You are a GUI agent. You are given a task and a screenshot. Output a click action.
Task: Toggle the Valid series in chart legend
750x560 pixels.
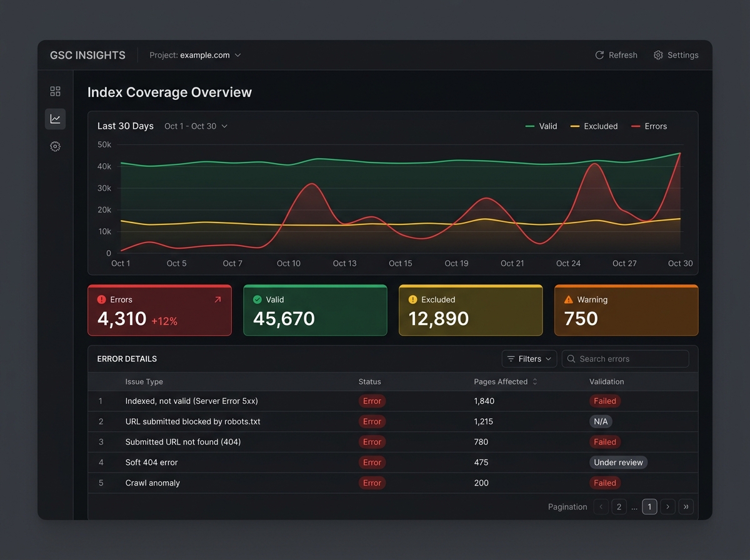click(541, 126)
